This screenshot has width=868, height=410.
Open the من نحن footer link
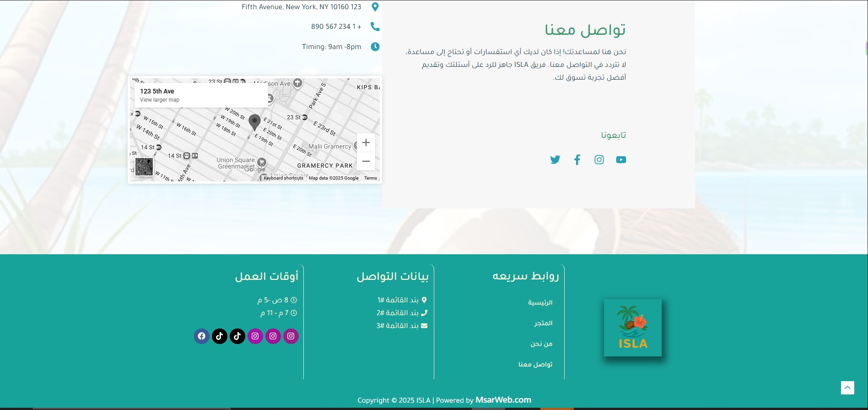point(541,344)
